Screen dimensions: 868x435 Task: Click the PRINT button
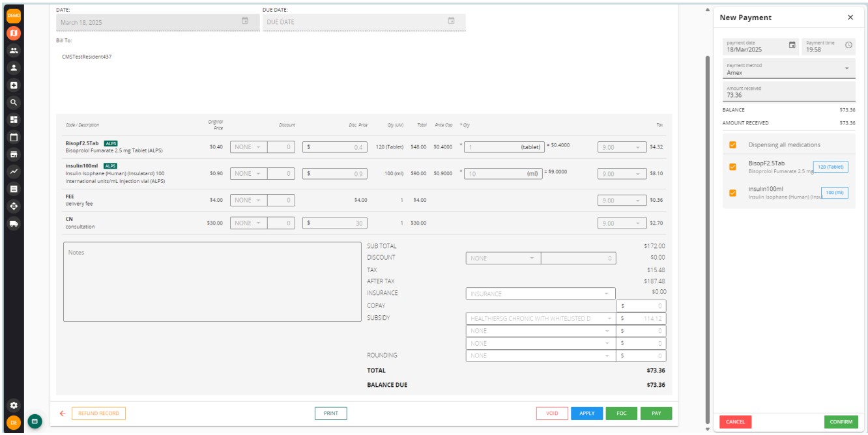click(x=331, y=413)
